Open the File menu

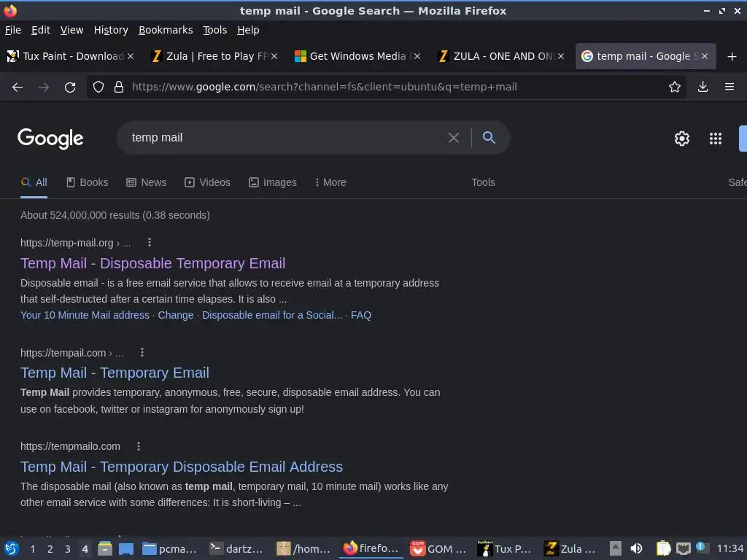point(13,30)
